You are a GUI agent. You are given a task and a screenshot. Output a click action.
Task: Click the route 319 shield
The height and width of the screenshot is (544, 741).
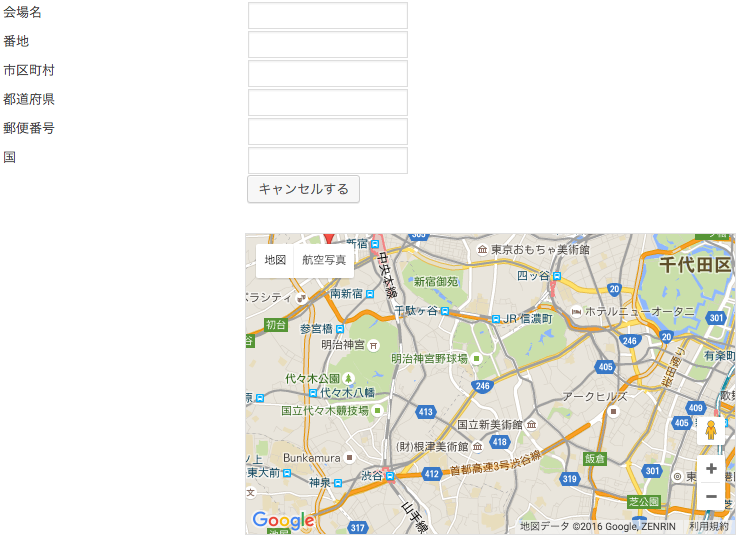tap(569, 479)
